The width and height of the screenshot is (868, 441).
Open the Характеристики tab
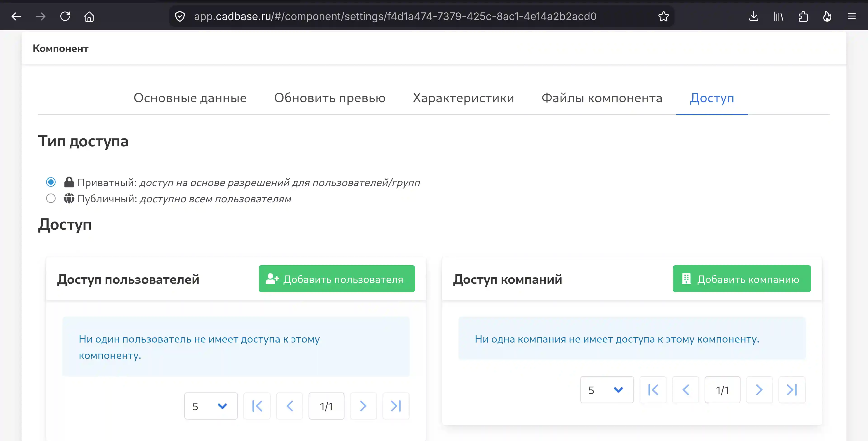(x=464, y=98)
